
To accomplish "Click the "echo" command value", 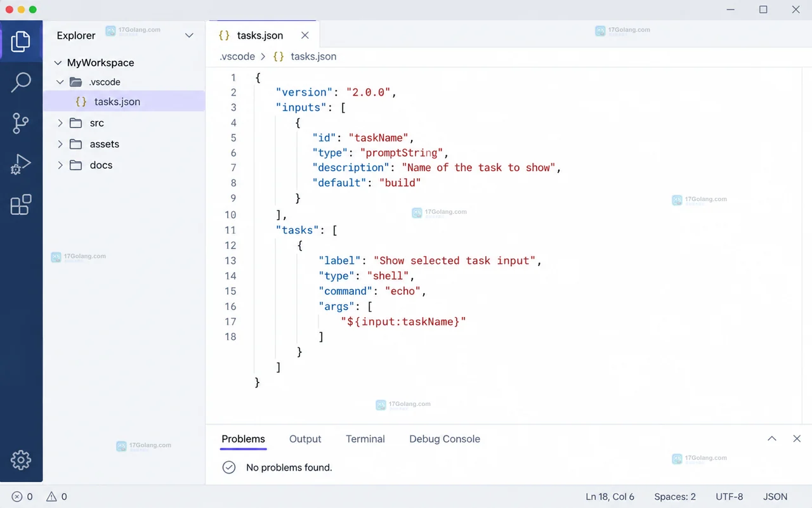I will tap(403, 291).
